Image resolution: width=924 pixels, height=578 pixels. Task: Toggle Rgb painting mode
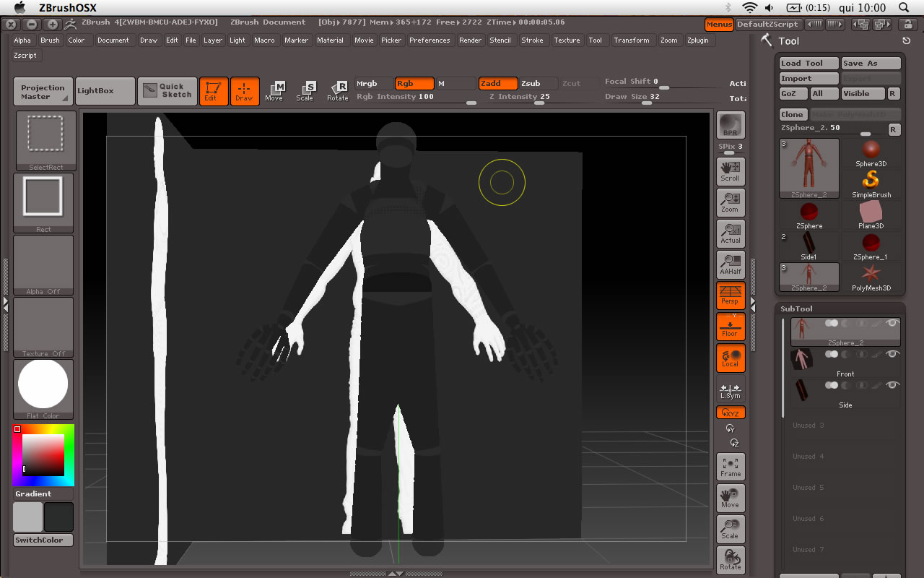click(414, 84)
